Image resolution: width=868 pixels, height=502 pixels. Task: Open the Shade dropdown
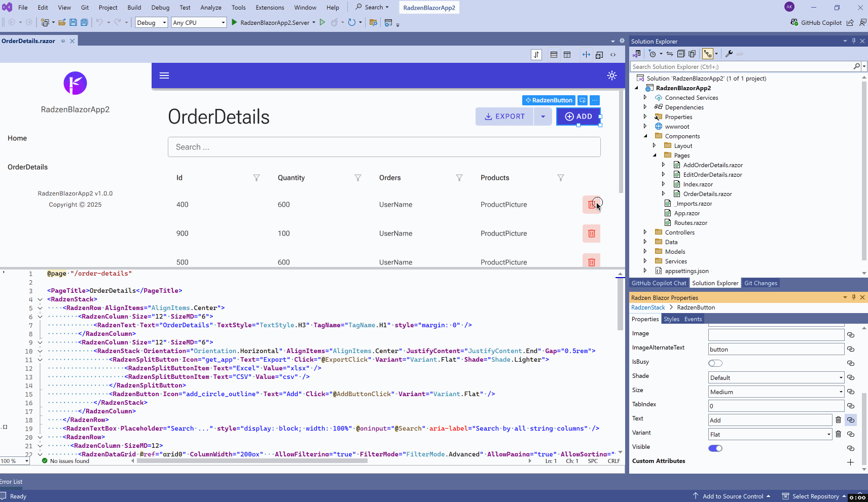(776, 377)
